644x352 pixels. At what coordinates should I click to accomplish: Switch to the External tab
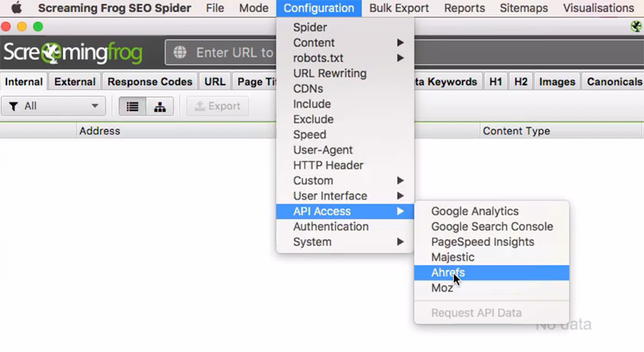[x=75, y=82]
